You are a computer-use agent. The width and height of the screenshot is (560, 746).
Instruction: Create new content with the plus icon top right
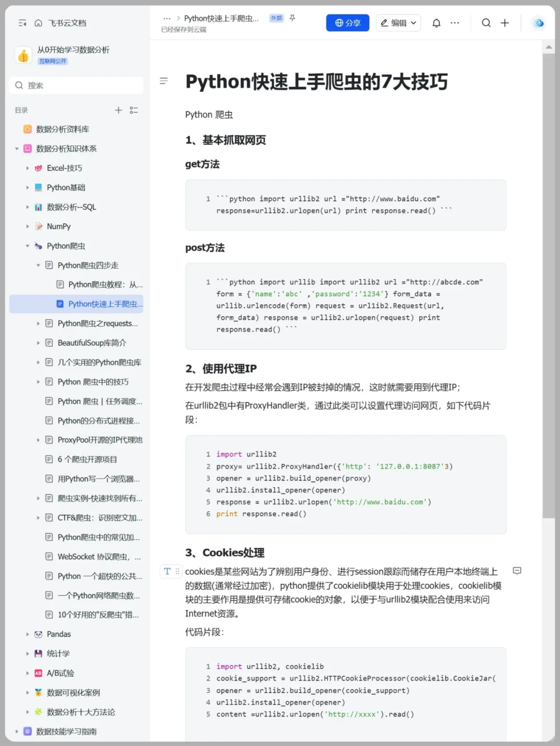click(x=505, y=23)
